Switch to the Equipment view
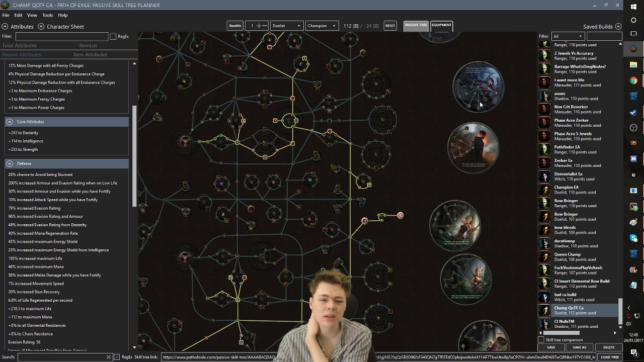 pos(441,25)
